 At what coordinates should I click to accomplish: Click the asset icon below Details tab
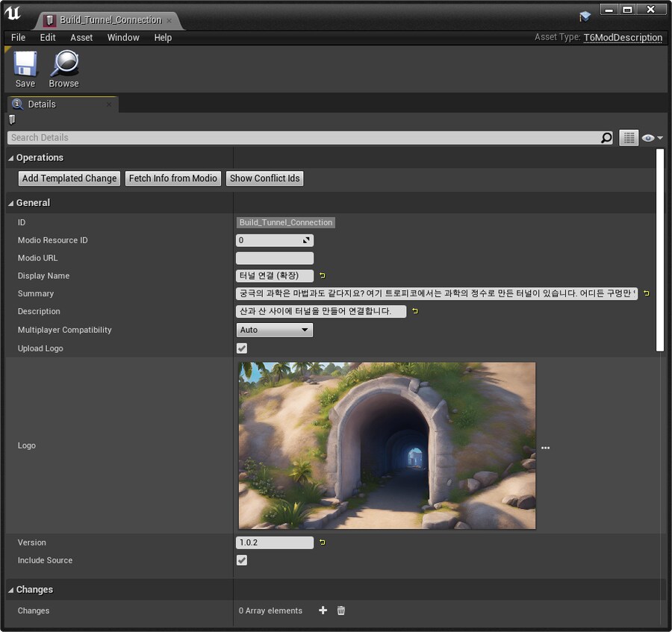[12, 119]
